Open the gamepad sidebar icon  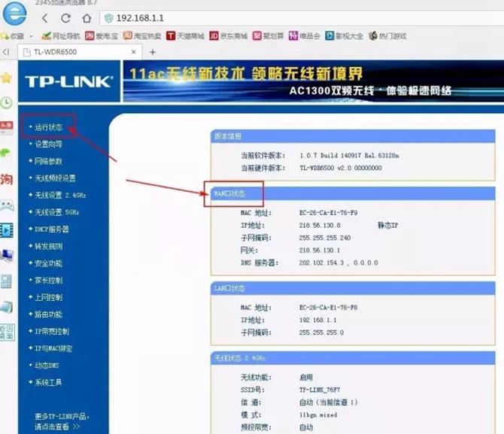(7, 205)
